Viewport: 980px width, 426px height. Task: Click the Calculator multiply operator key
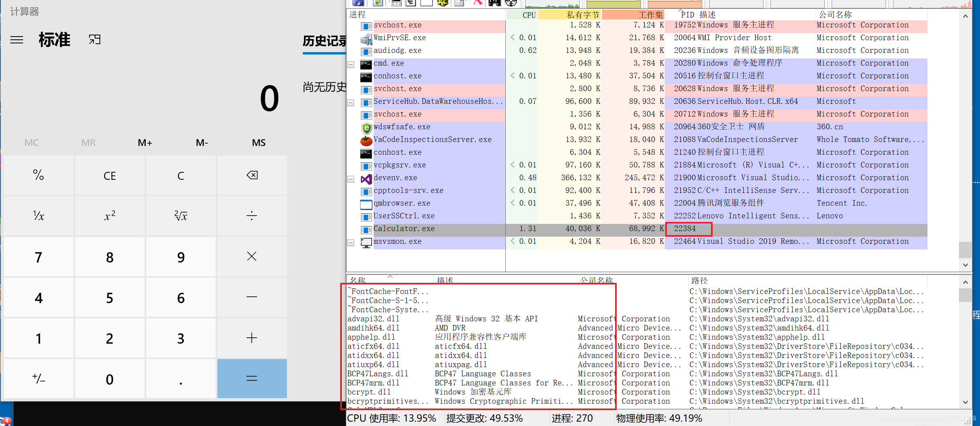252,257
